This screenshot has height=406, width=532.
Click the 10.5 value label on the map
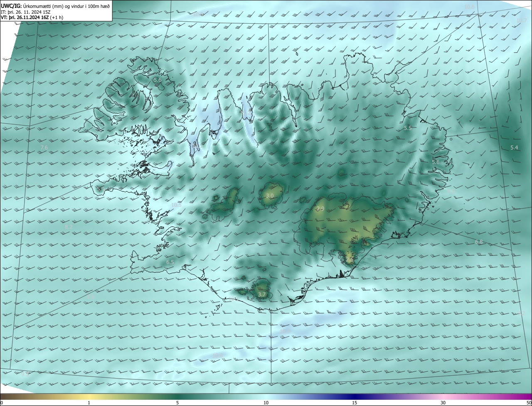click(176, 205)
